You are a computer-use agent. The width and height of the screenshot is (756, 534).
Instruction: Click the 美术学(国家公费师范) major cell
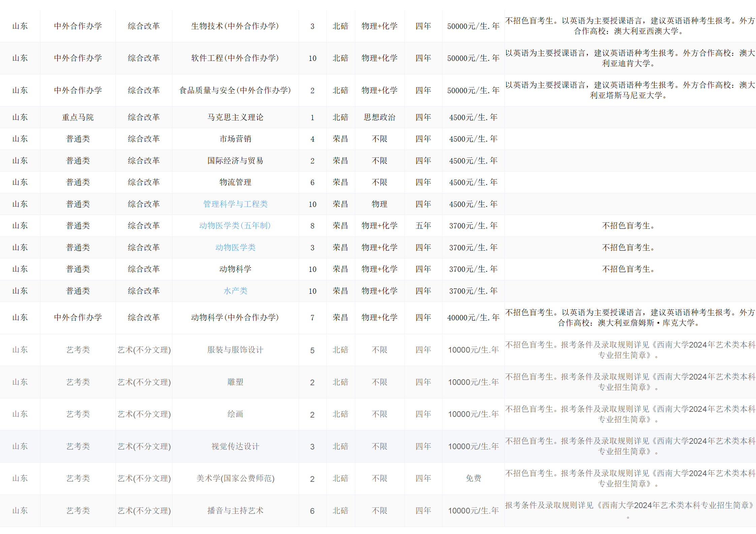pos(235,478)
